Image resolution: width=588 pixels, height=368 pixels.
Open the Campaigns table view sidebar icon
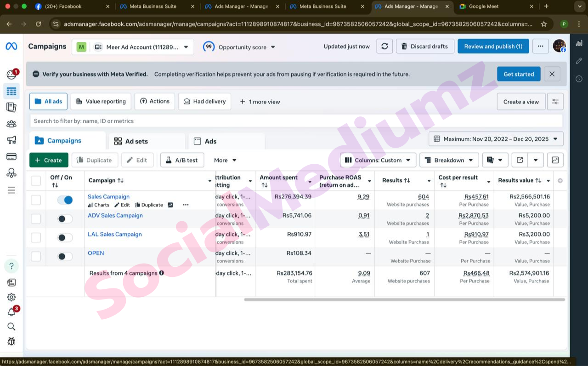click(x=11, y=91)
